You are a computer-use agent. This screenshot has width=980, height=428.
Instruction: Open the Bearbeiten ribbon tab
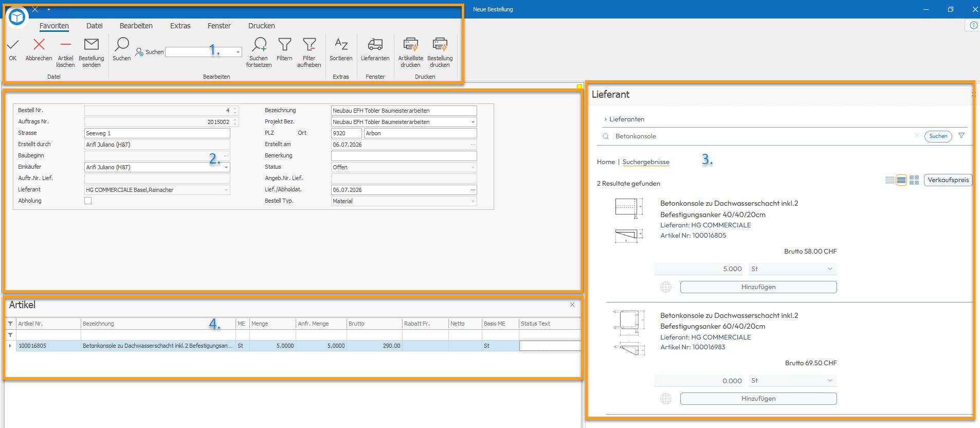tap(136, 26)
